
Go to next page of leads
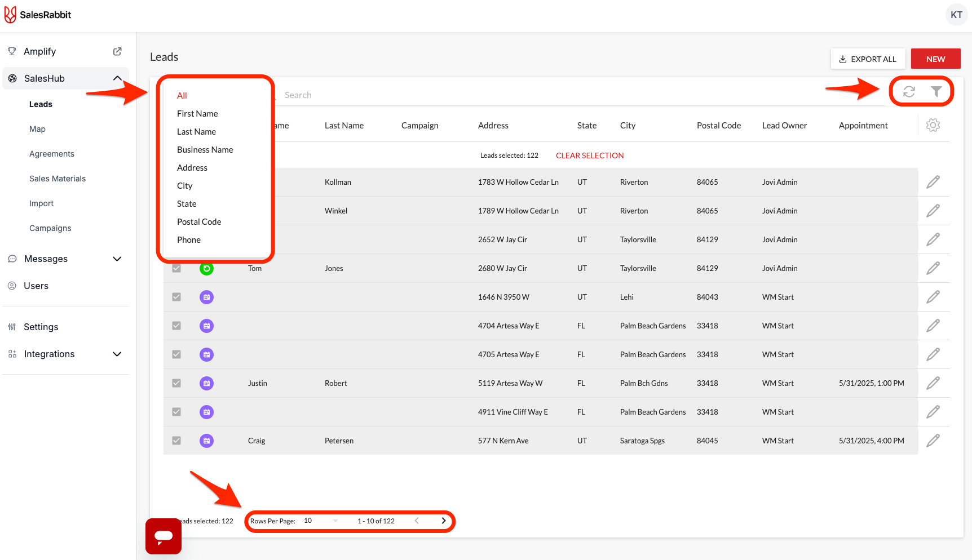click(x=444, y=521)
